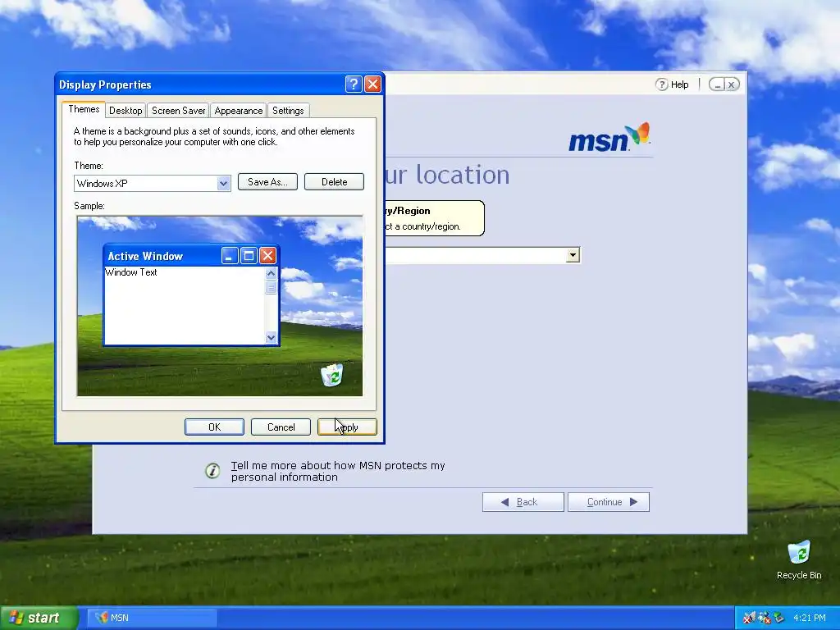Open MSN Help icon

[662, 84]
